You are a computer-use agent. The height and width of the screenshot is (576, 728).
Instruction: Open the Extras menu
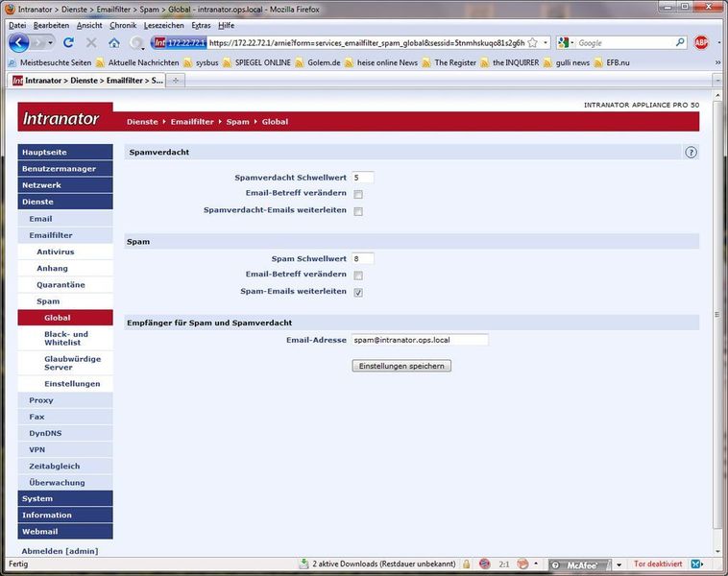coord(201,26)
